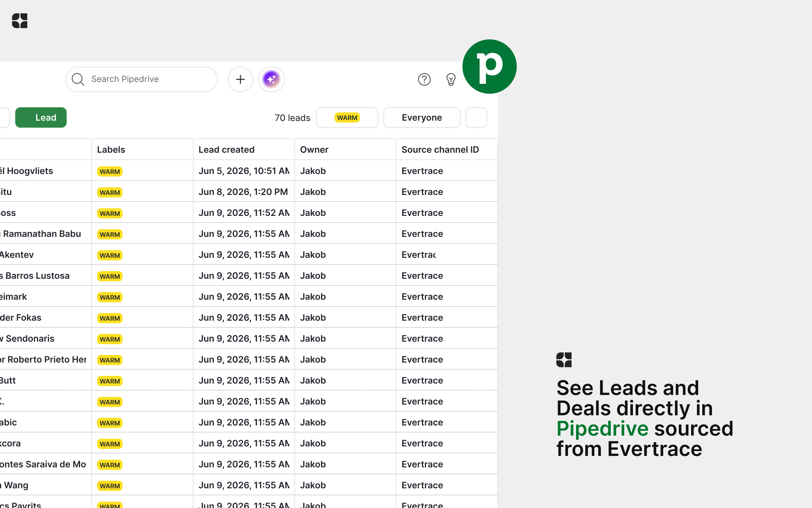Click Jakob owner in Wang row
The width and height of the screenshot is (812, 508).
coord(313,485)
